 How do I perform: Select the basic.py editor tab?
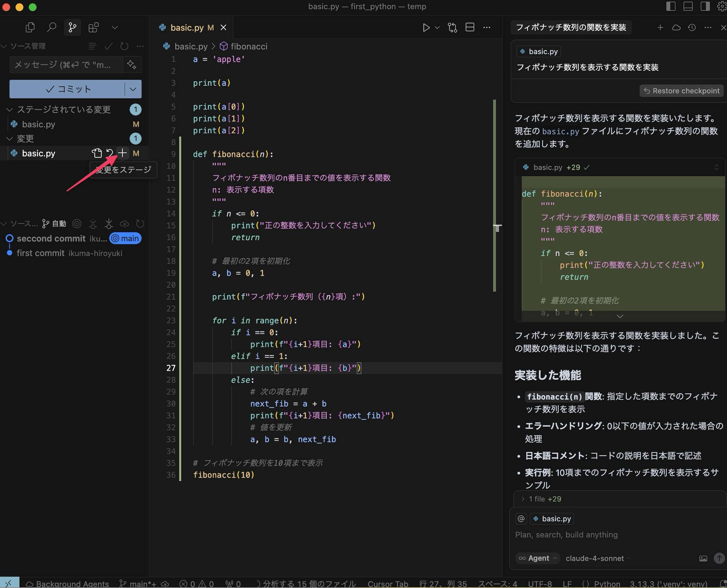point(187,27)
